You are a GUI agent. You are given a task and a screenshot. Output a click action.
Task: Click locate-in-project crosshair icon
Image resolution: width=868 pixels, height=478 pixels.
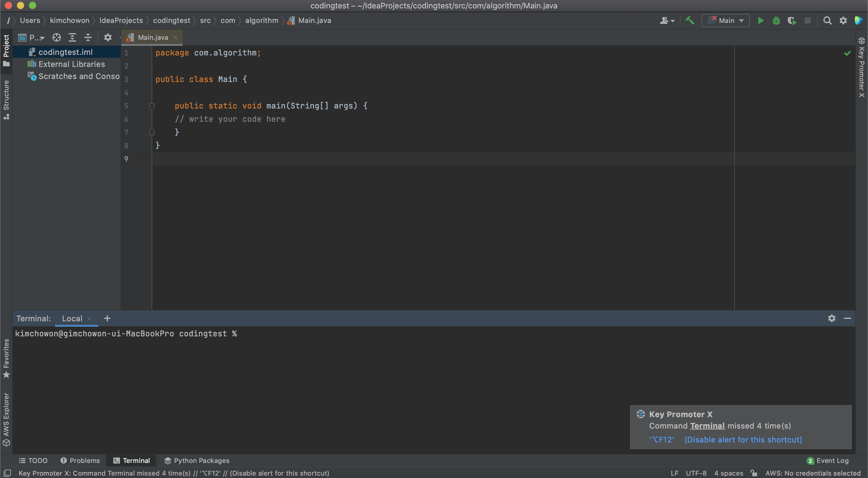[x=57, y=37]
